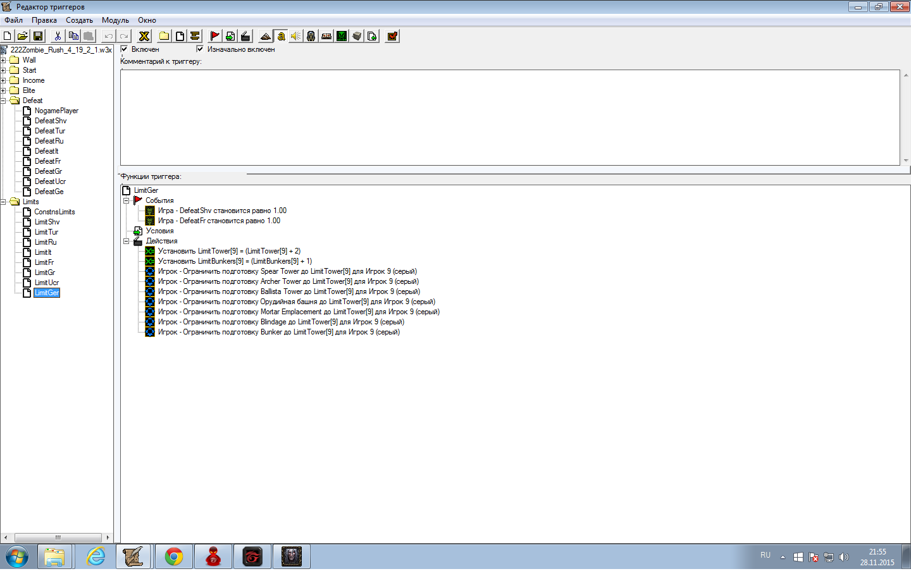The image size is (911, 588).
Task: Click the scroll-right arrow of trigger tree
Action: pos(108,537)
